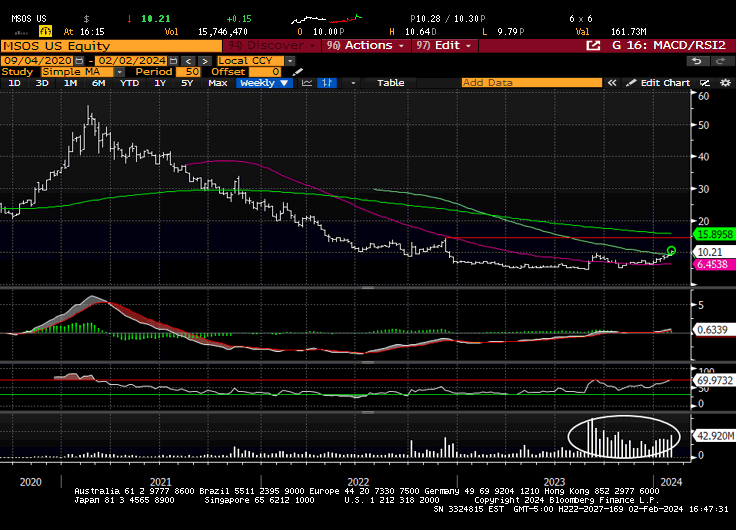Click the G 16: MACD/RSI2 title

point(669,46)
